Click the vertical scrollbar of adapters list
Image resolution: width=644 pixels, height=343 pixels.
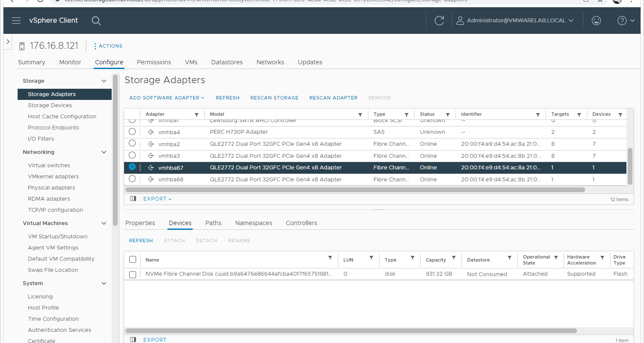[630, 166]
